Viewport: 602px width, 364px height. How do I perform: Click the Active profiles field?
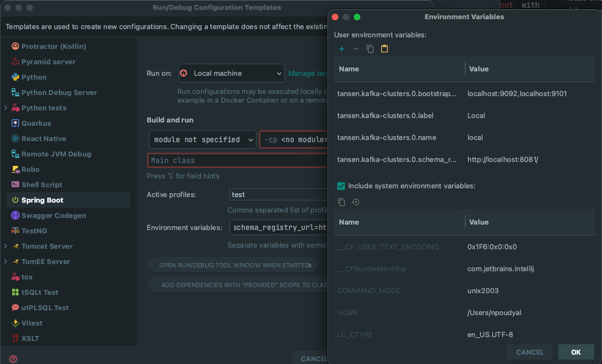click(x=278, y=194)
